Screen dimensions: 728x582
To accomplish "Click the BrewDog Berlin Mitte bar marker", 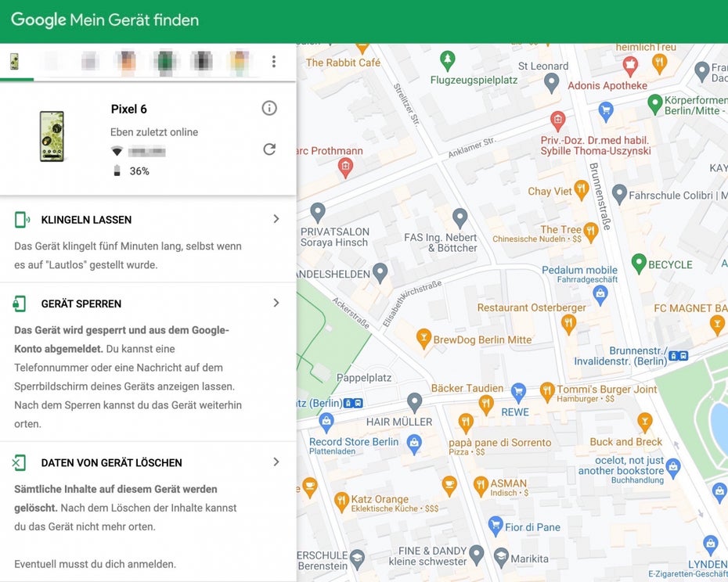I will pos(423,339).
